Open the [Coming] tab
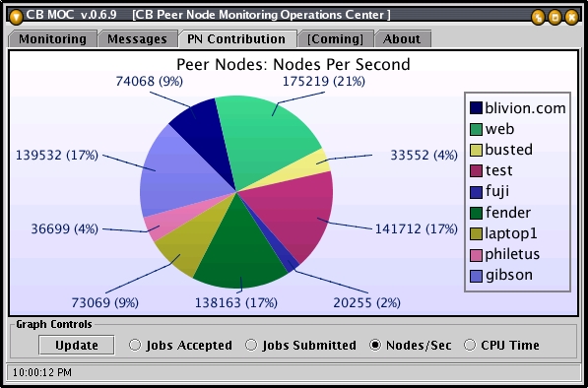The image size is (588, 388). click(x=335, y=39)
